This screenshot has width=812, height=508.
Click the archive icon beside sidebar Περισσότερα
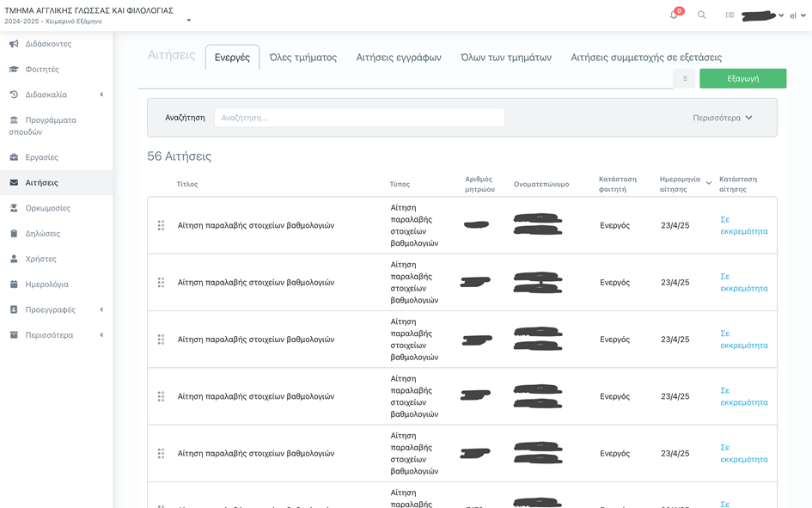[14, 334]
